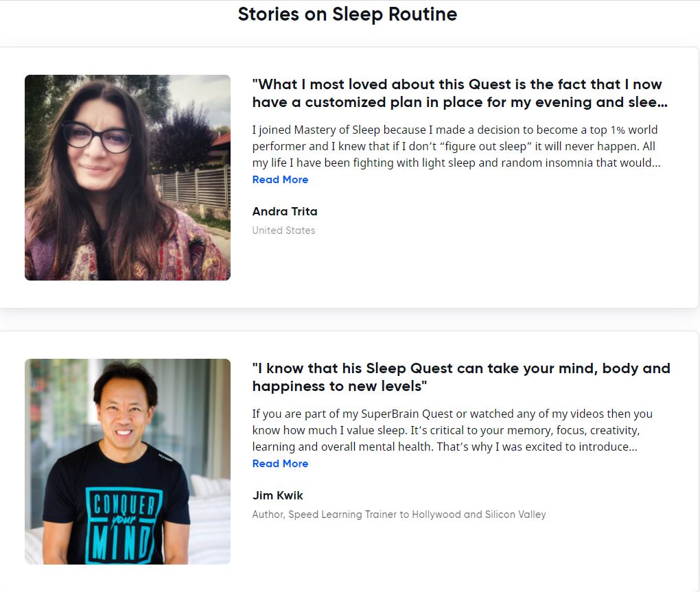This screenshot has height=592, width=700.
Task: Click the "United States" location label
Action: tap(283, 230)
